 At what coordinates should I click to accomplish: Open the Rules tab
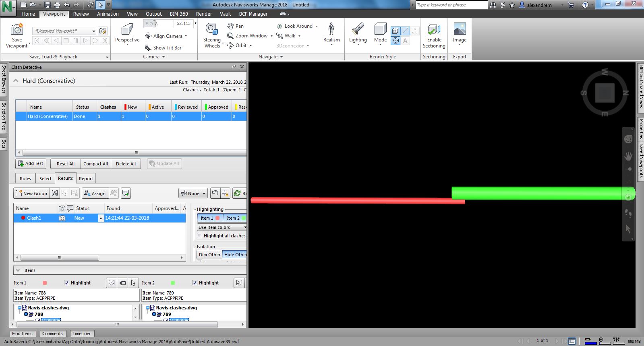25,179
